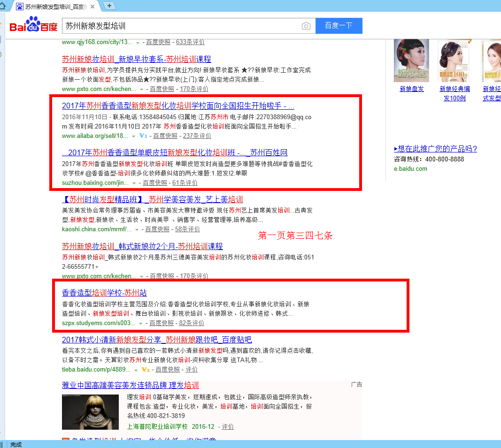
Task: Open result 香香造型培训学校-苏州站
Action: (x=104, y=293)
